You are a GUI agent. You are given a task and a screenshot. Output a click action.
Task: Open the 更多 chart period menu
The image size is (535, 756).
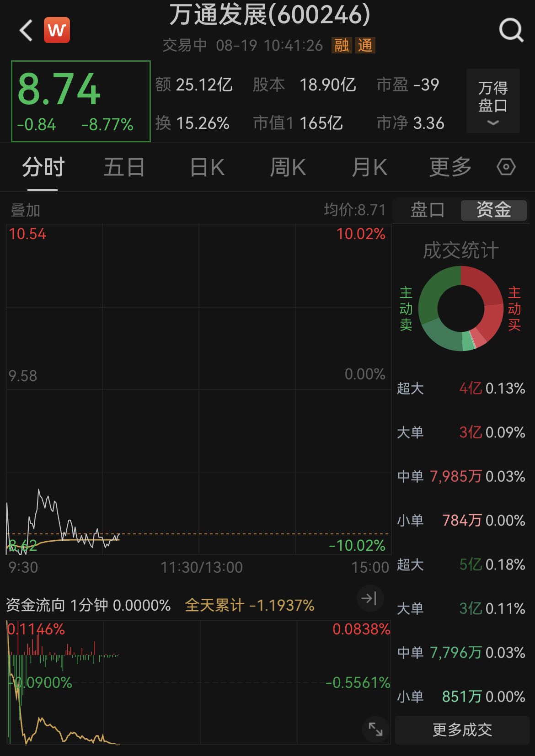[450, 167]
